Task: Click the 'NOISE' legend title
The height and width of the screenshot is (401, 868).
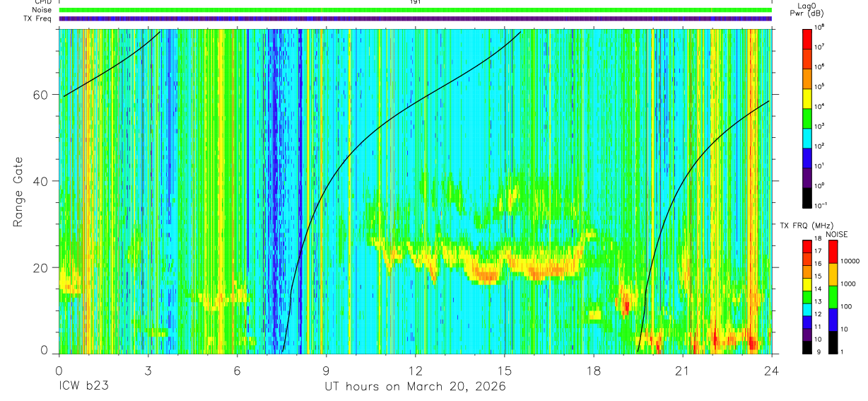Action: [x=836, y=233]
